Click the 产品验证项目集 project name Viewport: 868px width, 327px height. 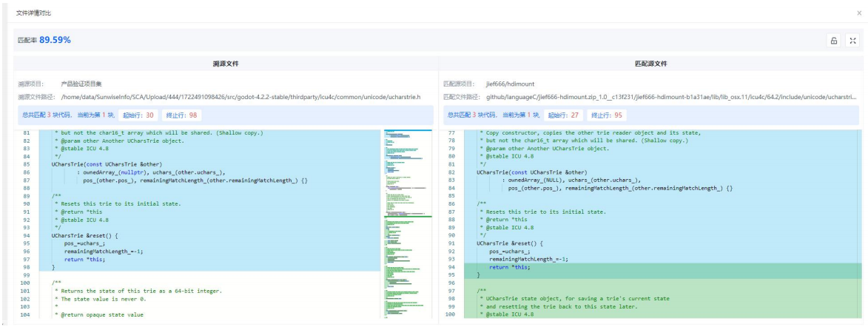81,84
